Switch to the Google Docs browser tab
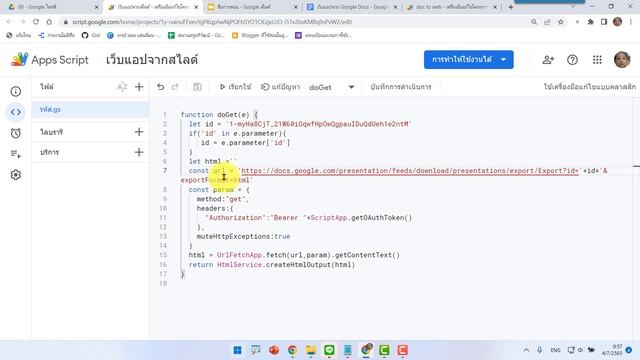Screen dimensions: 640x360 coord(352,7)
